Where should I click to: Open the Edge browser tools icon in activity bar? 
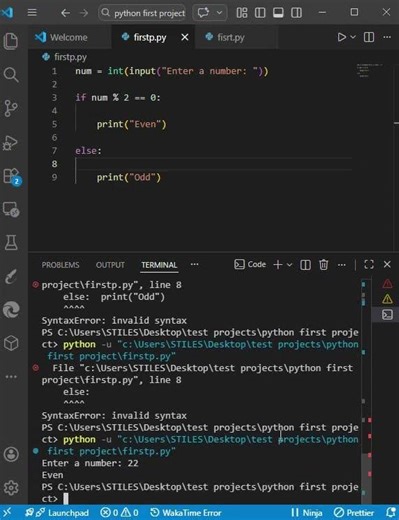coord(11,310)
